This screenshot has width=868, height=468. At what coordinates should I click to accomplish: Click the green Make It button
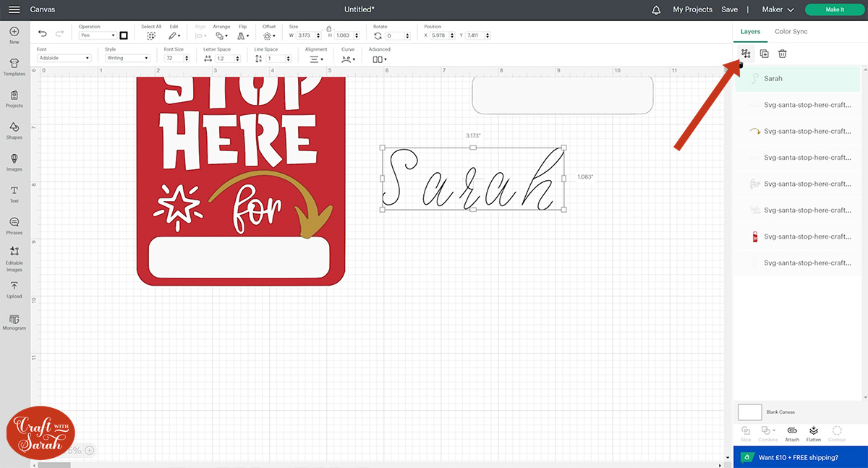click(x=834, y=9)
